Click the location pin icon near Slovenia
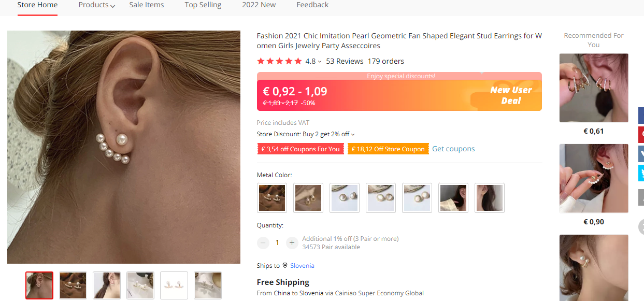644x301 pixels. [x=285, y=265]
